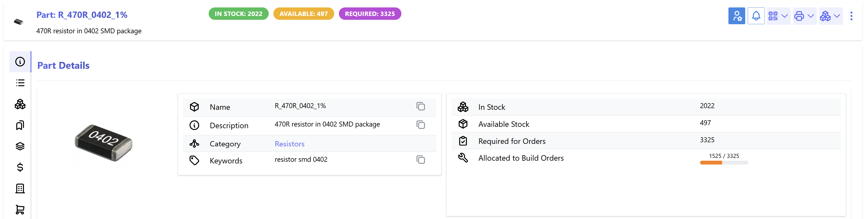Open the barcode QR actions dropdown
Screen dimensions: 868x219
pos(778,16)
